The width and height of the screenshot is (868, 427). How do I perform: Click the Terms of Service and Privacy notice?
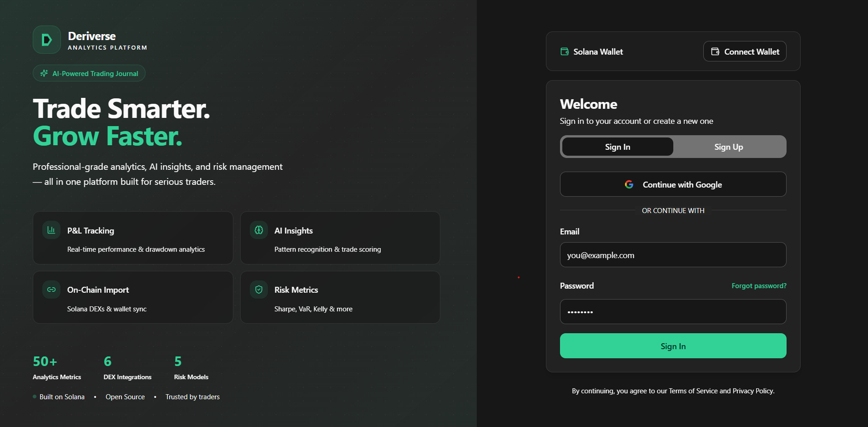(673, 391)
